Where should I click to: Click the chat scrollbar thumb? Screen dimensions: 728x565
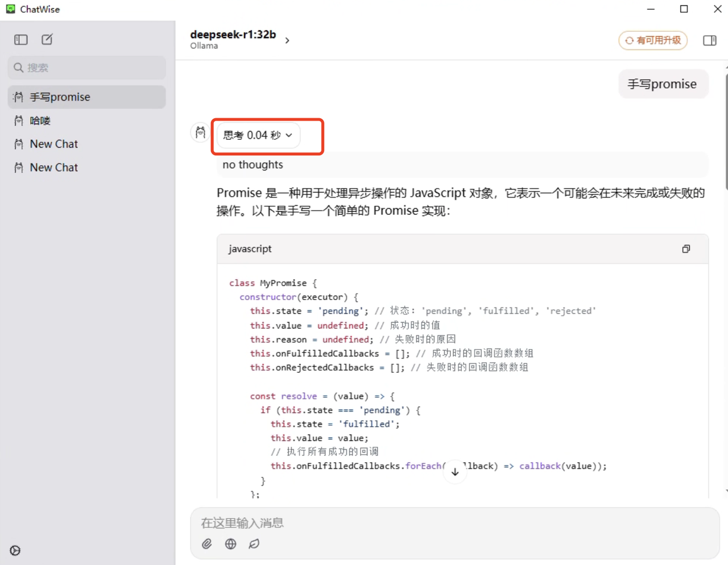(x=726, y=131)
